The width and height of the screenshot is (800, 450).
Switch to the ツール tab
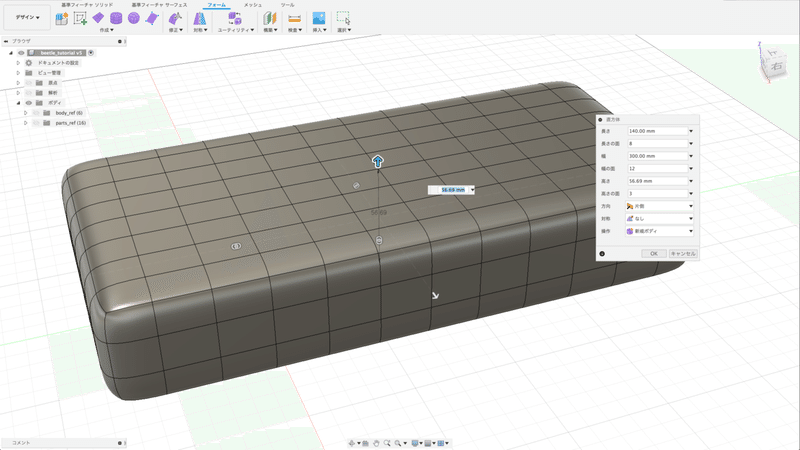(x=287, y=5)
